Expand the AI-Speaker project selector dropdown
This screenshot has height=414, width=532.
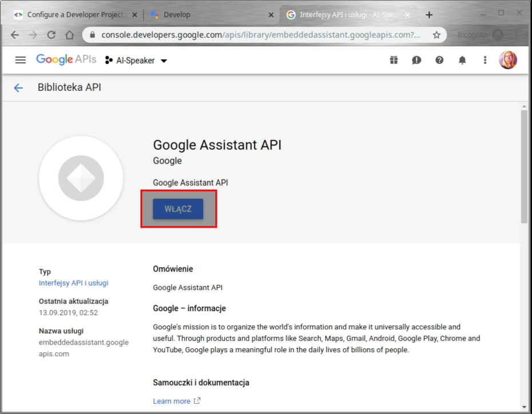(136, 61)
